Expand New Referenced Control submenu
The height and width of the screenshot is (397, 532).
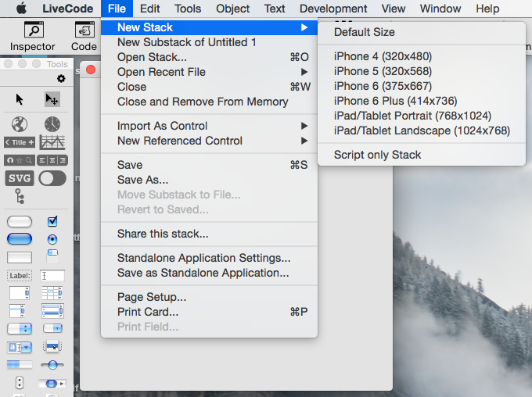[210, 141]
